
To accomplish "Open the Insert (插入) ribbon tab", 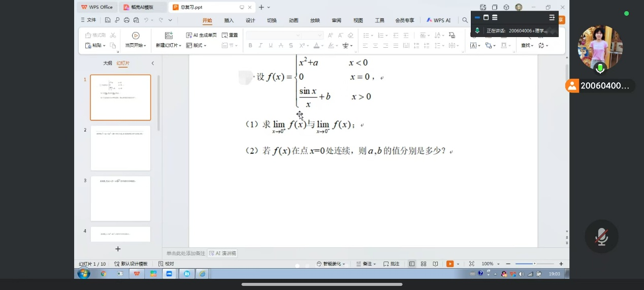I will (x=229, y=20).
